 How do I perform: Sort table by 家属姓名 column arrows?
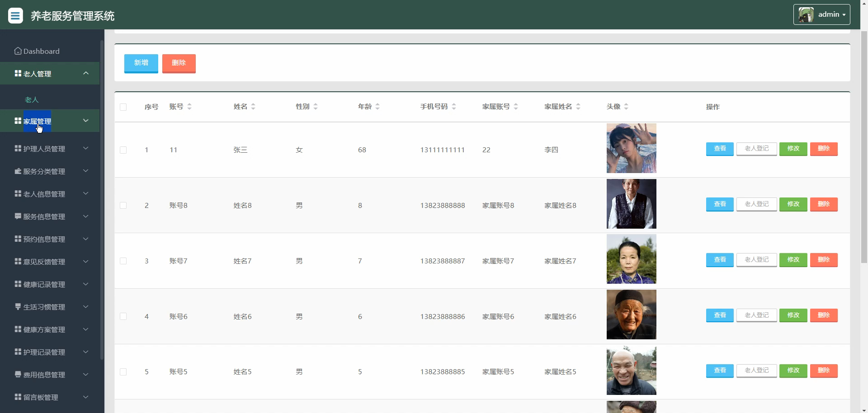click(578, 107)
